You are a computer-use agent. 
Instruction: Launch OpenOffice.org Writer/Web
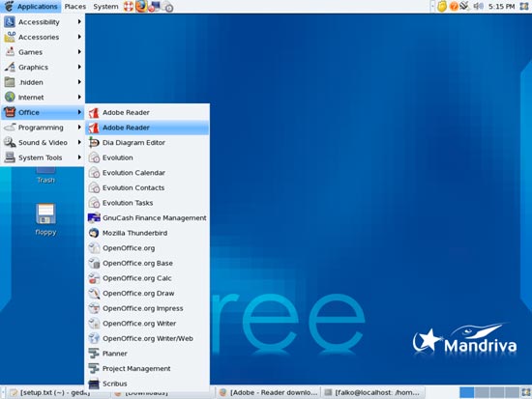click(x=147, y=338)
